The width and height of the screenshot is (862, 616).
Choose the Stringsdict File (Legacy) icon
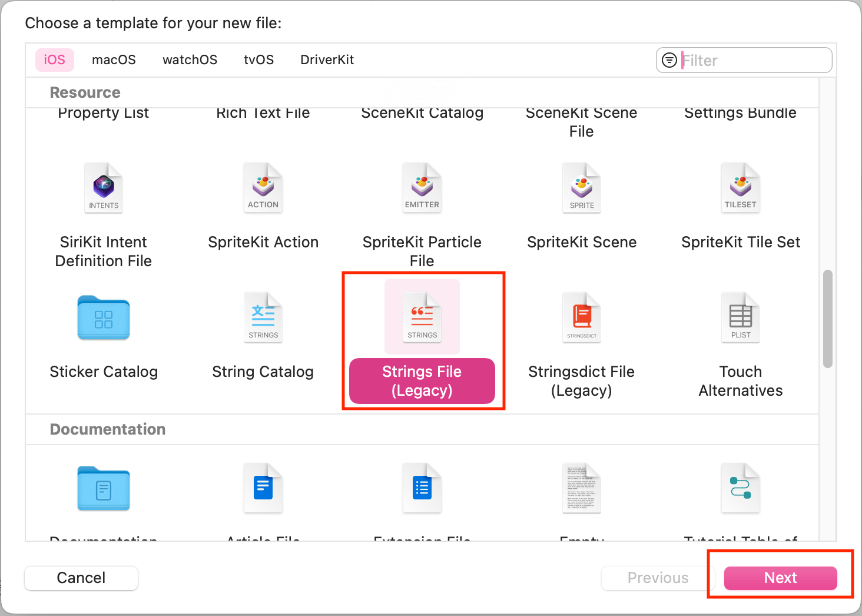[582, 317]
